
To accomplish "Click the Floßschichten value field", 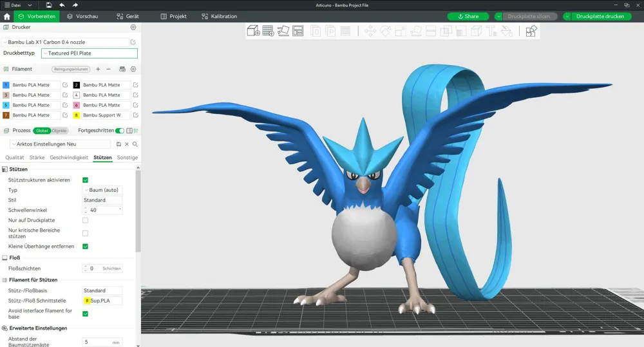I will (x=102, y=268).
